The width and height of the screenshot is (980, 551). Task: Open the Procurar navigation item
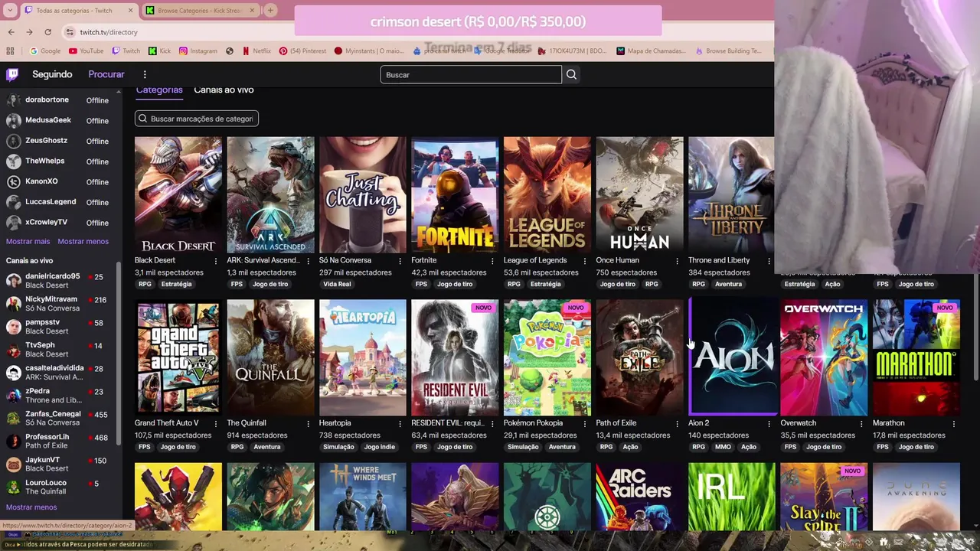(x=106, y=74)
